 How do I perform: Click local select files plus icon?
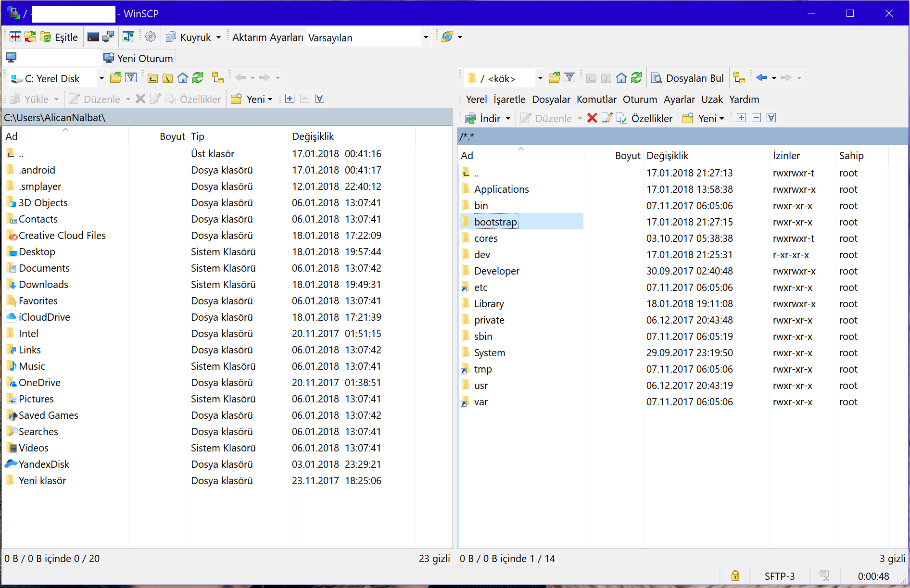click(x=290, y=99)
